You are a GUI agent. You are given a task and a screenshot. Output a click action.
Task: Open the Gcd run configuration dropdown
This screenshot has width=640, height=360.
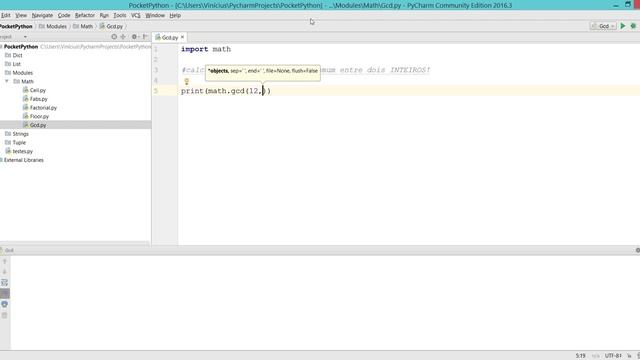point(603,26)
